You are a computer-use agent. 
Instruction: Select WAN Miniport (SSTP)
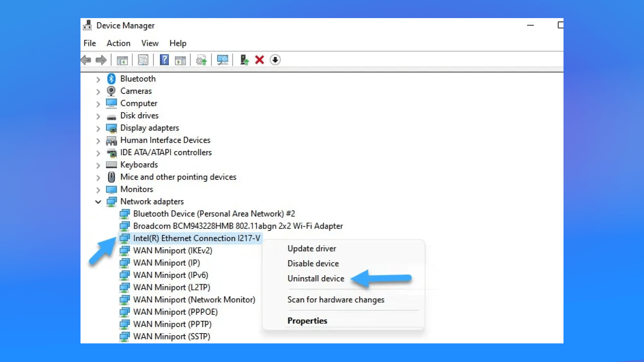tap(171, 337)
